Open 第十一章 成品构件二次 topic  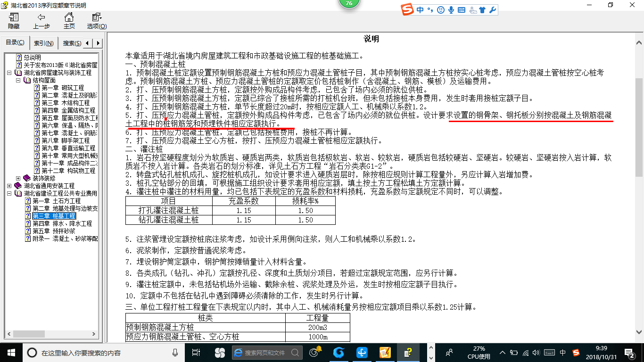[69, 163]
